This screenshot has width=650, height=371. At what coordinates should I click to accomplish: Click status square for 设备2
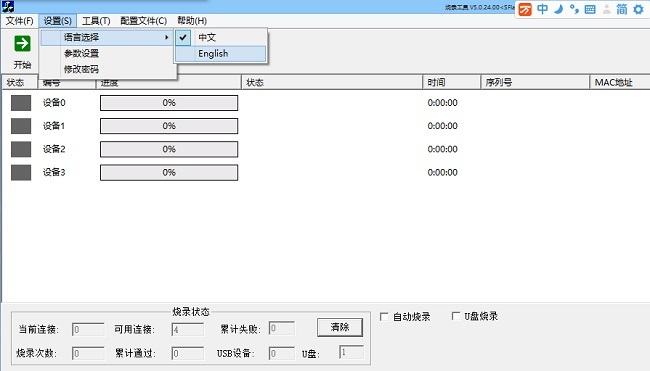[21, 149]
